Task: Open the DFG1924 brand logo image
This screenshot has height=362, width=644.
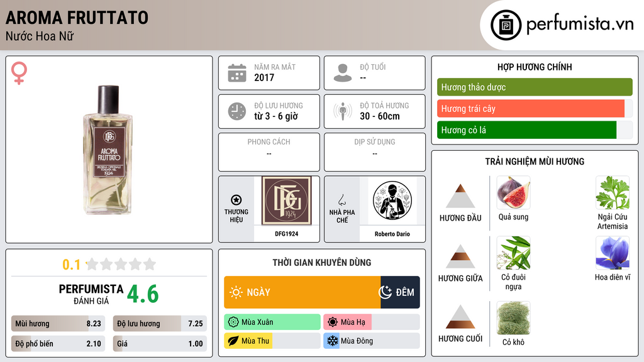Action: pos(287,200)
